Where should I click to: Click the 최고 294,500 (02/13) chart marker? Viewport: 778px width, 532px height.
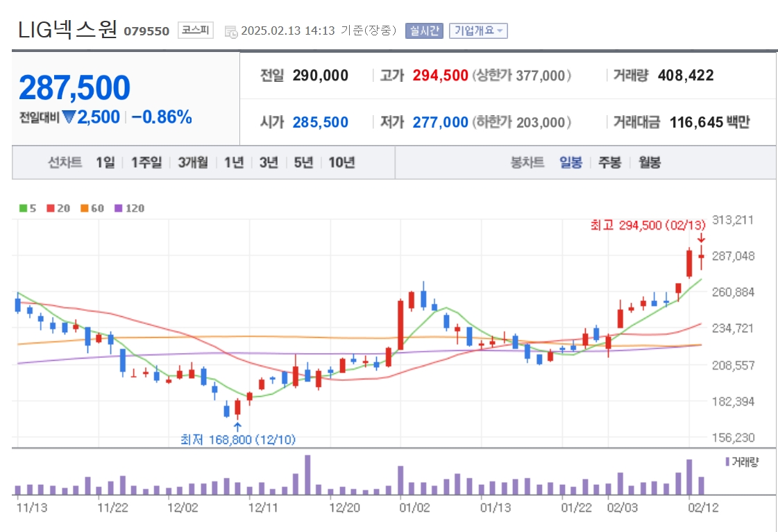(x=648, y=225)
